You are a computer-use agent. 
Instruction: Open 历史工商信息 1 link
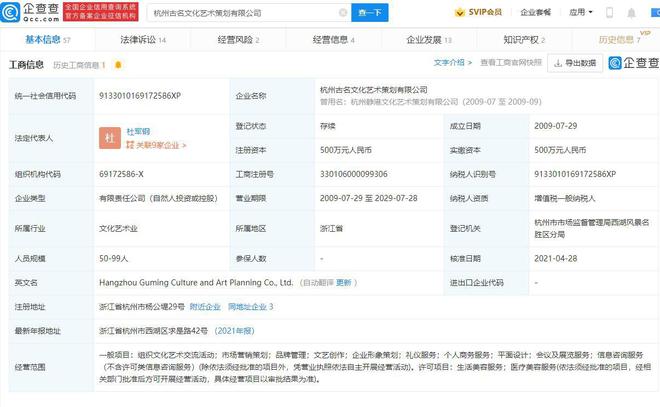[x=79, y=65]
